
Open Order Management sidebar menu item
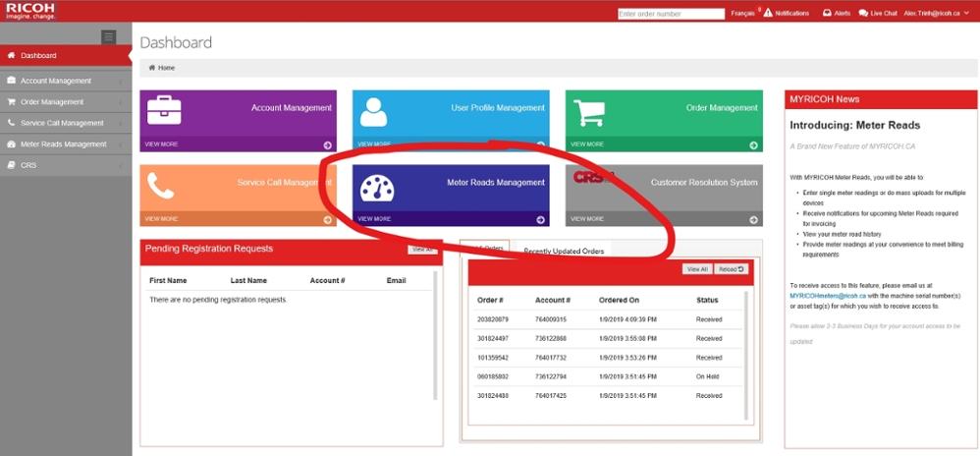point(66,102)
